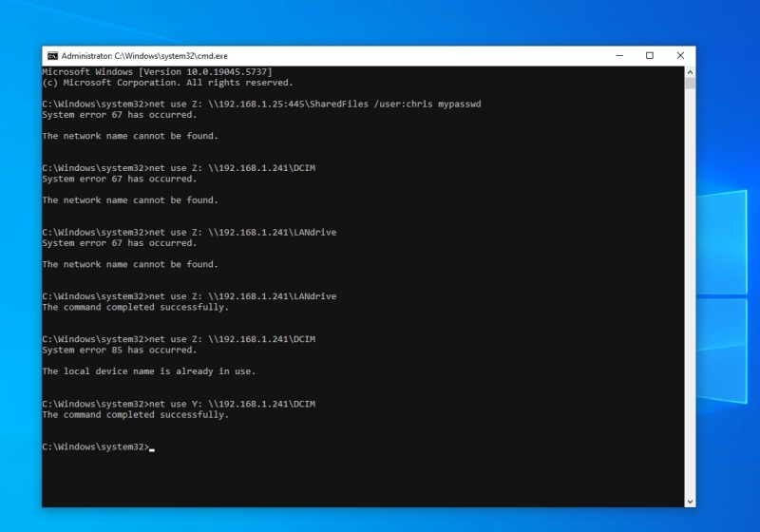The height and width of the screenshot is (532, 760).
Task: Click the first 'command completed successfully' line
Action: (x=135, y=307)
